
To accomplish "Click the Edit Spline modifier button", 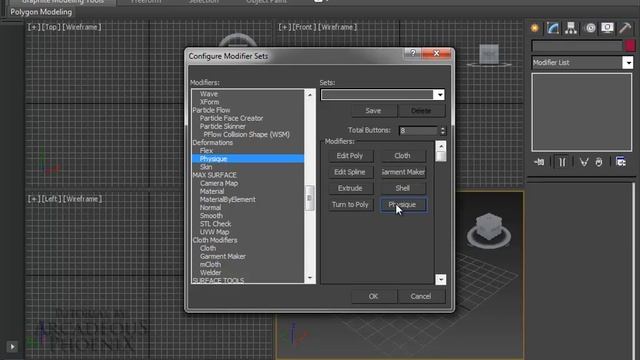I will pyautogui.click(x=350, y=172).
